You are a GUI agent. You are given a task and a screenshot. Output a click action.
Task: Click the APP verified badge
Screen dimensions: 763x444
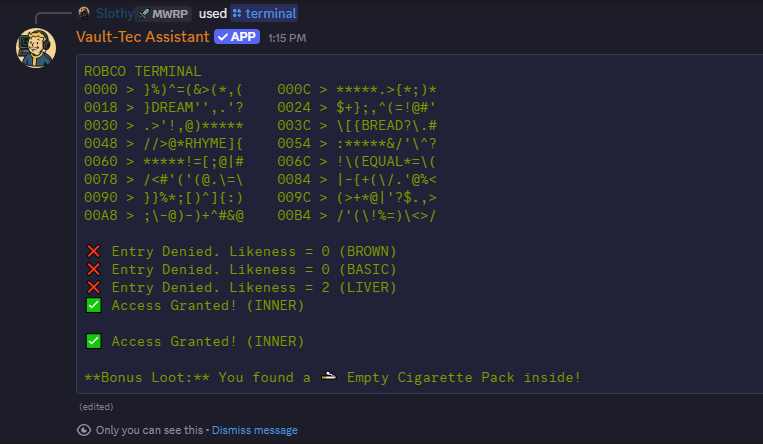[x=237, y=37]
